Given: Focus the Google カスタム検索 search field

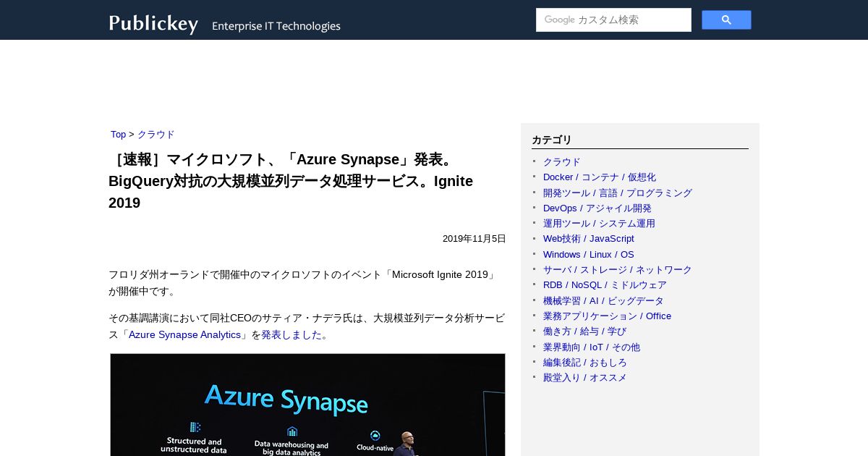Looking at the screenshot, I should click(613, 20).
